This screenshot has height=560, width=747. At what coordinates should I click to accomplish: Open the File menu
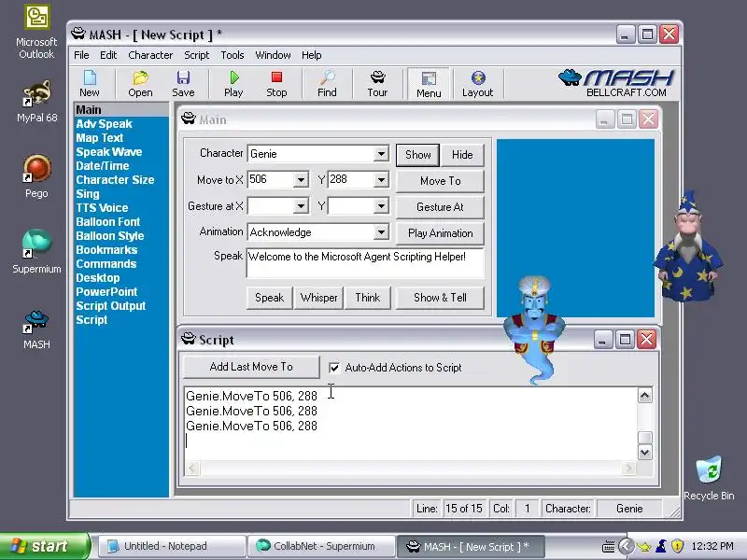[x=81, y=55]
